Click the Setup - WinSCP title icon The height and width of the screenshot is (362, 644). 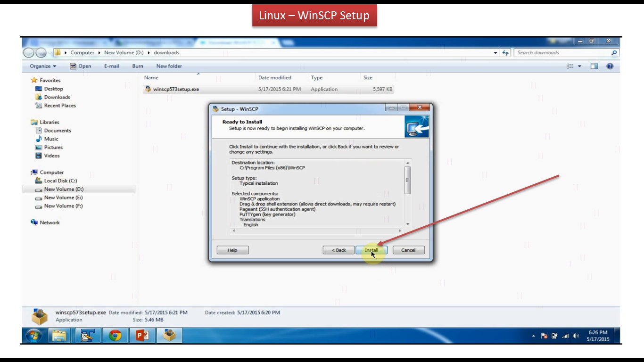pos(216,109)
